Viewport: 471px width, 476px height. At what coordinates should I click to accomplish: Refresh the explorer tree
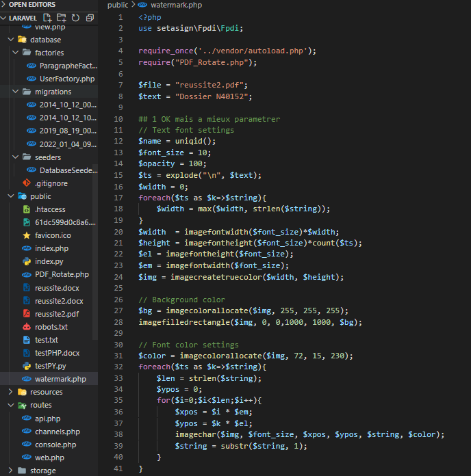tap(75, 18)
